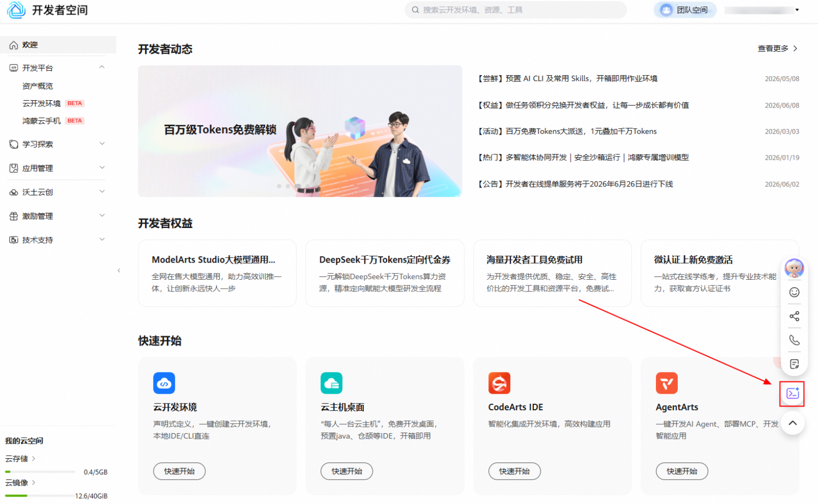Expand the 激励管理 menu chevron
Viewport: 818px width, 504px height.
coord(102,216)
